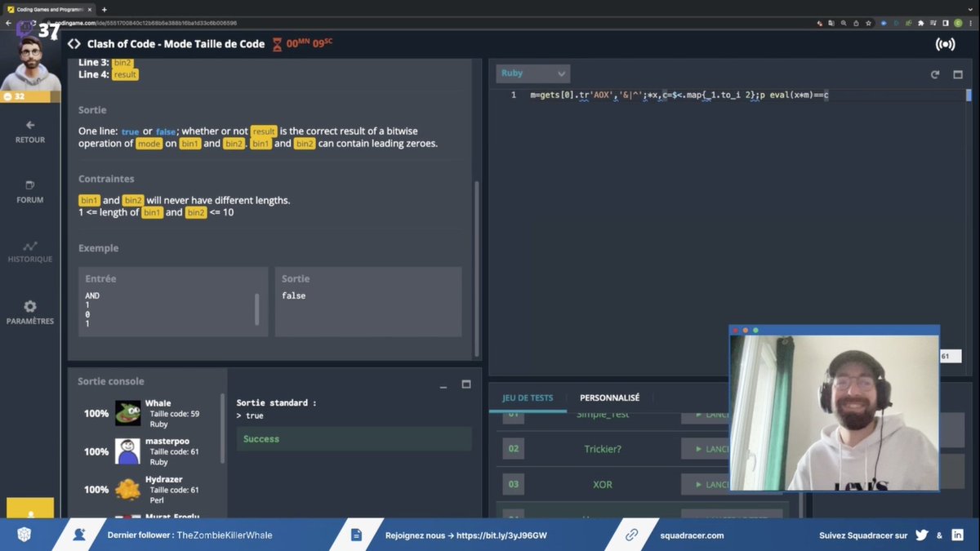Viewport: 980px width, 551px height.
Task: Bookmark the page with the star icon
Action: [870, 24]
